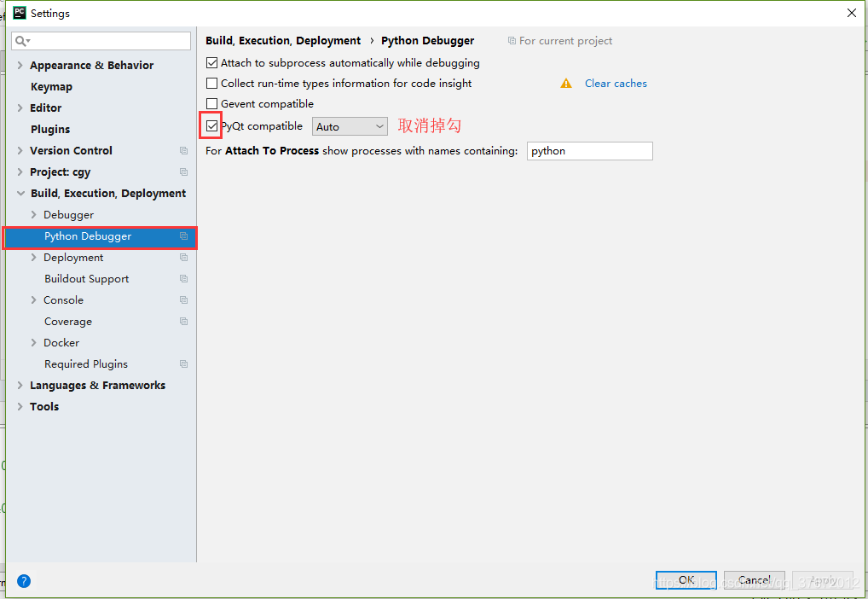Open Coverage settings page
Viewport: 868px width, 599px height.
[x=68, y=322]
